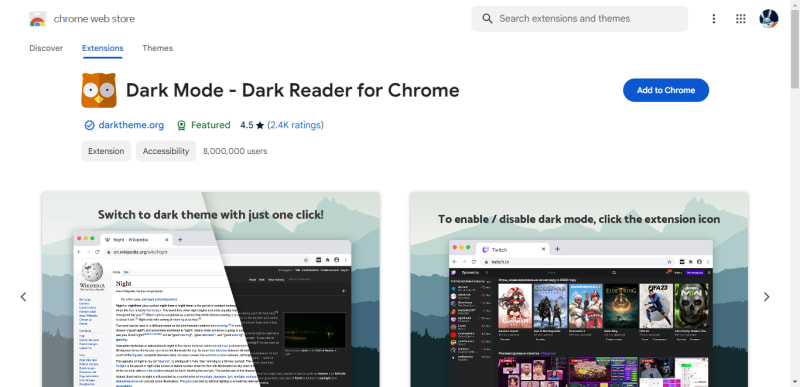Open the account profile avatar
800x387 pixels.
tap(768, 19)
